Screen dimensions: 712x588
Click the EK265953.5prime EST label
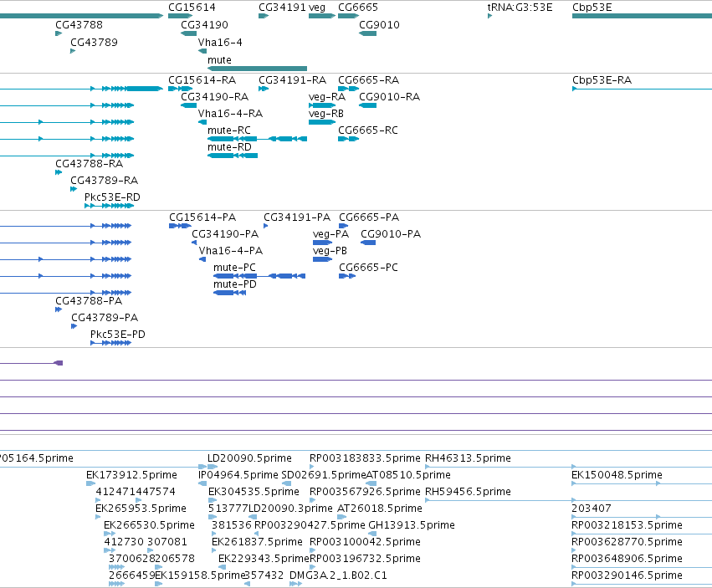pos(141,509)
